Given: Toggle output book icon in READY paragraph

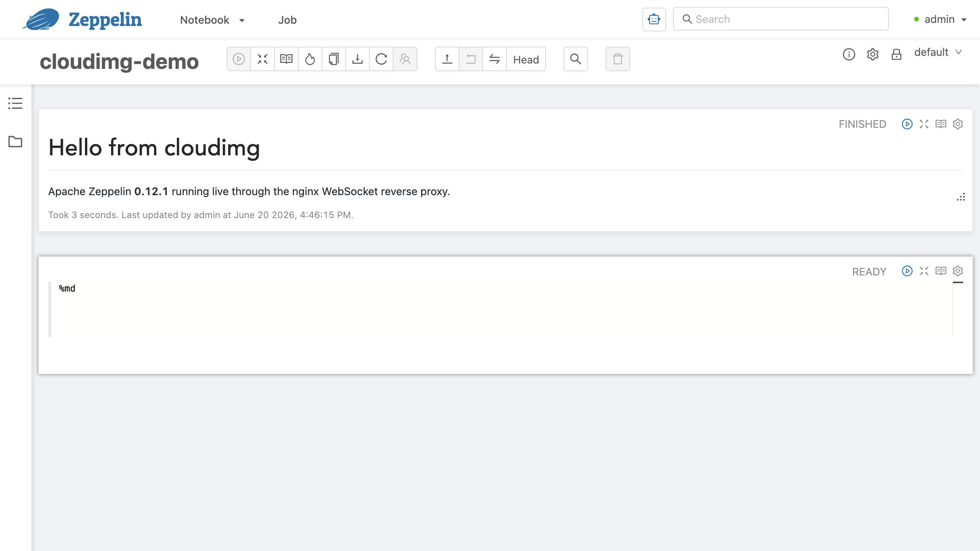Looking at the screenshot, I should 941,271.
